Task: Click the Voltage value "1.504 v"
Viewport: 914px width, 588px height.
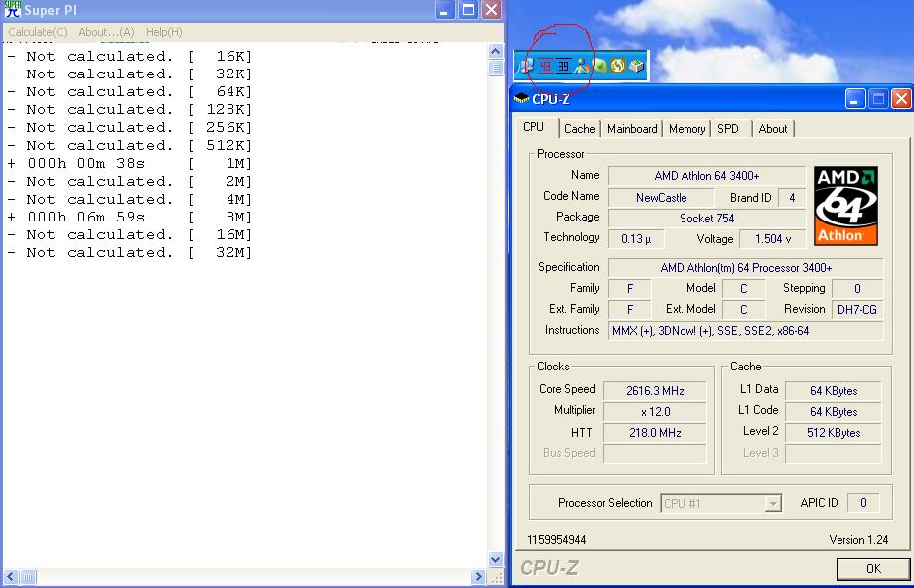Action: [x=772, y=239]
